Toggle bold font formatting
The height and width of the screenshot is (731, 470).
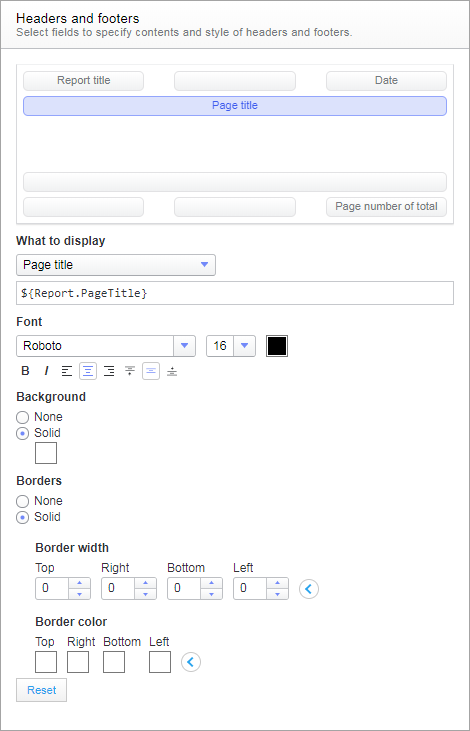click(x=26, y=371)
